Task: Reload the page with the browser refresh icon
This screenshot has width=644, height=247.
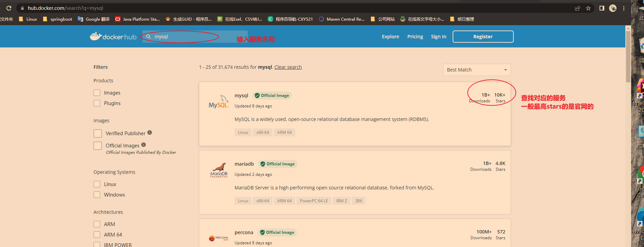Action: coord(9,8)
